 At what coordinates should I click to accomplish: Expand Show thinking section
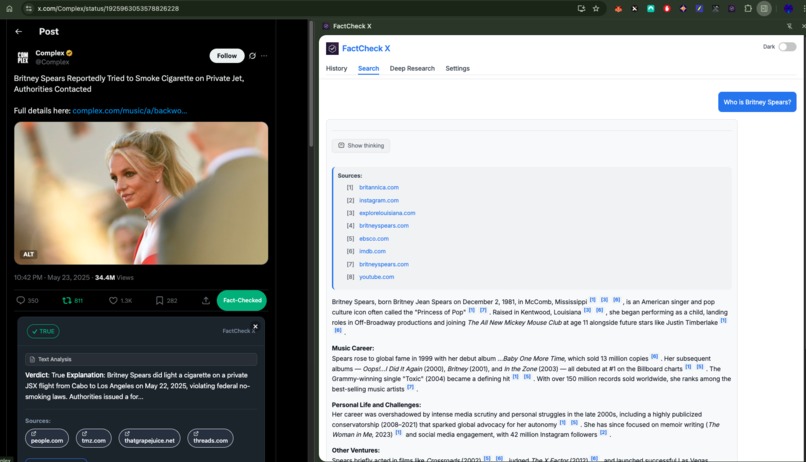(x=361, y=145)
